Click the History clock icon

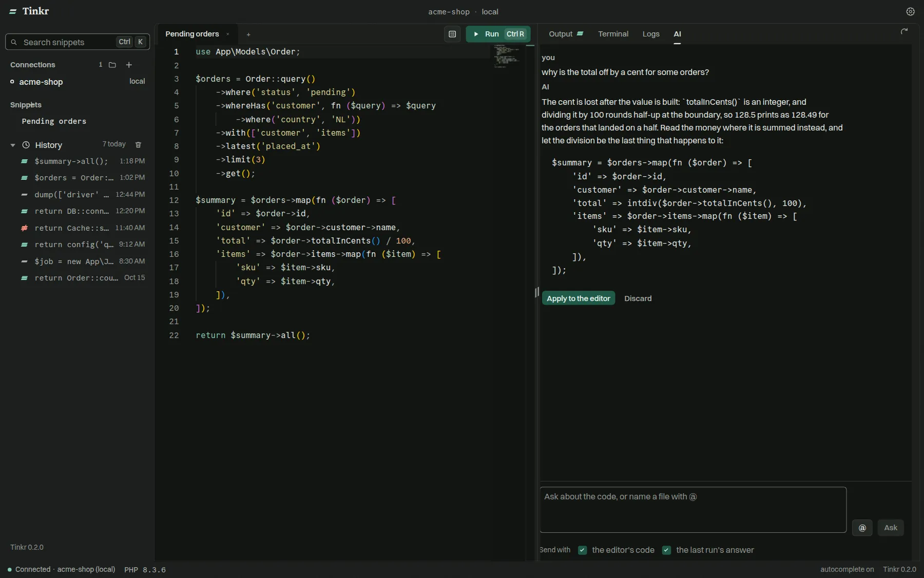[x=26, y=145]
